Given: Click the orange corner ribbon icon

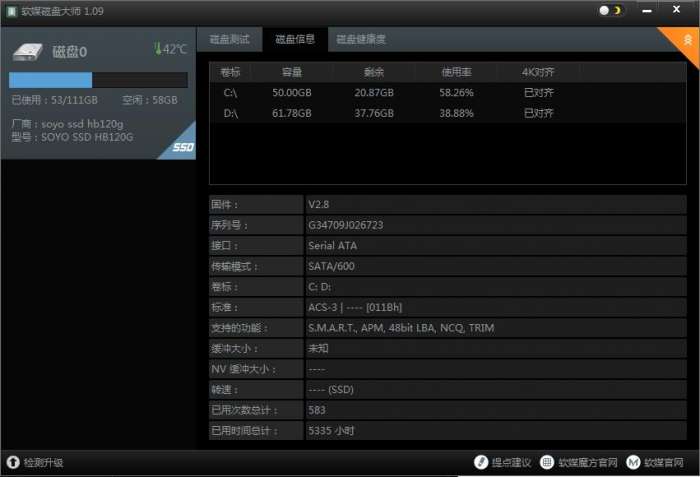Looking at the screenshot, I should tap(687, 40).
